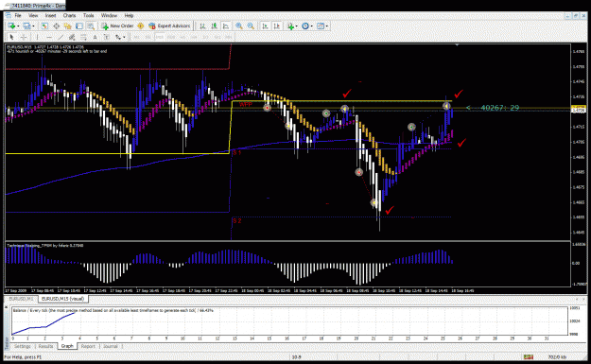Select the Text Label tool
Viewport: 591px width, 364px height.
(107, 37)
